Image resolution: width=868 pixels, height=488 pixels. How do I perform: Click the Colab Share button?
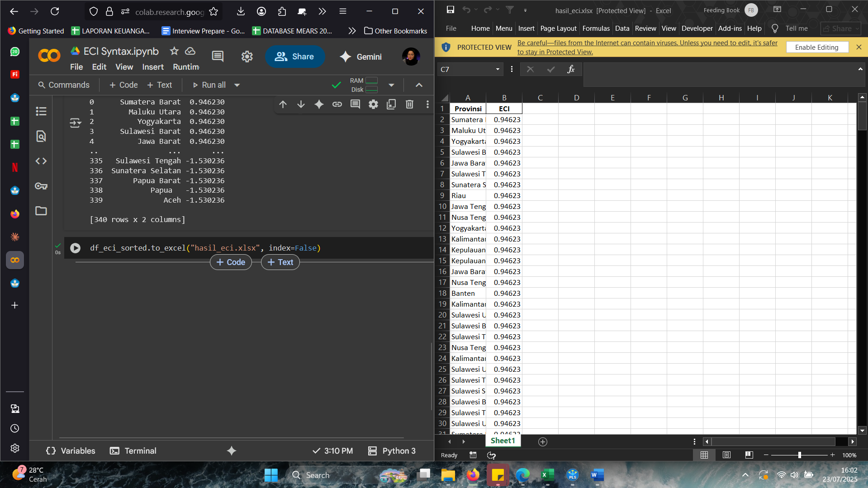(x=295, y=57)
